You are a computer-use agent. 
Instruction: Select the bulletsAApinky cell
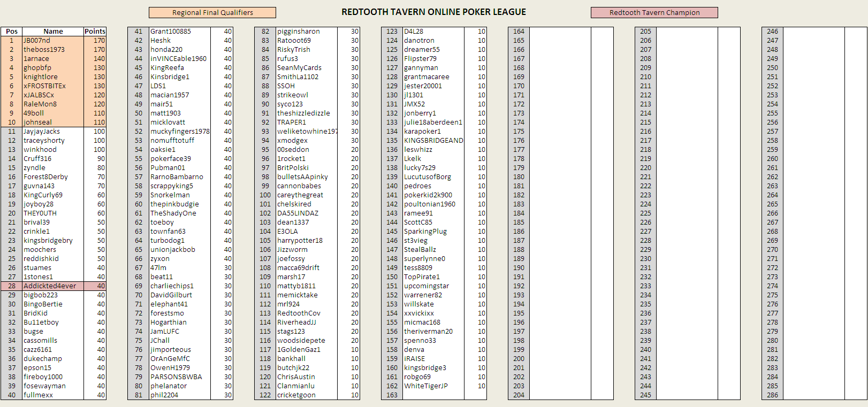(x=307, y=177)
